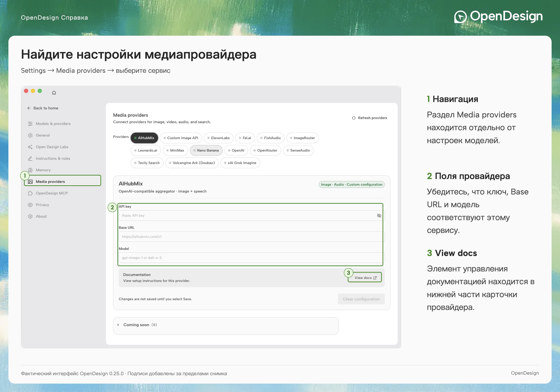Select the Tavily Search provider chip
The height and width of the screenshot is (392, 560).
147,163
